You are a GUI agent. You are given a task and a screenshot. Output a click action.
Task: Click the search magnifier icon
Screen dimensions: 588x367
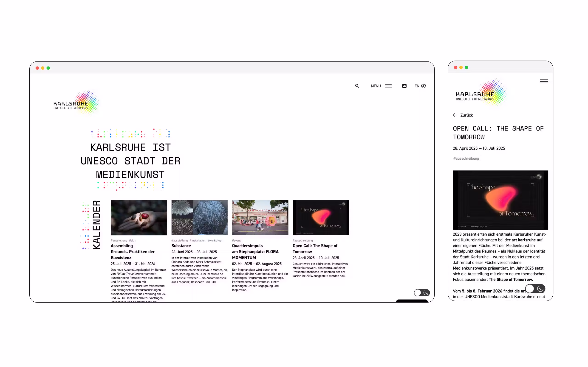tap(357, 86)
